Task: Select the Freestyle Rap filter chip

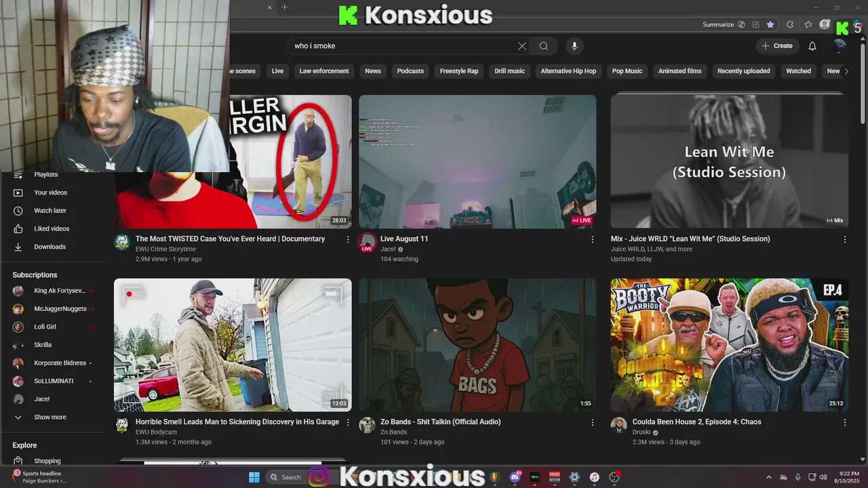Action: [459, 71]
